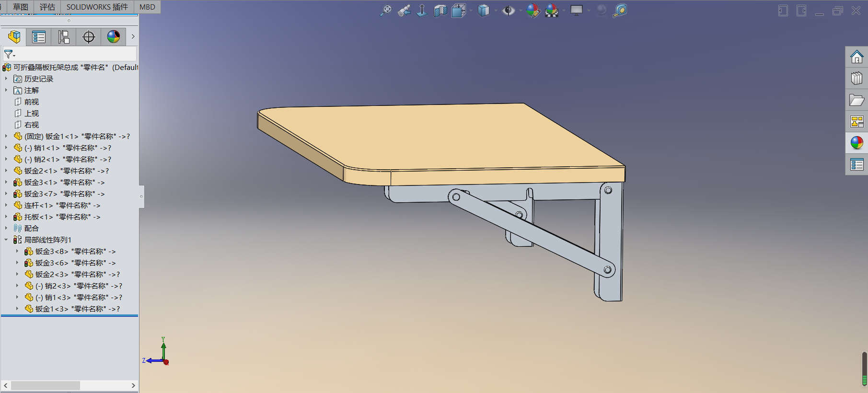
Task: Switch to the DisplayManager sphere tab
Action: click(114, 37)
